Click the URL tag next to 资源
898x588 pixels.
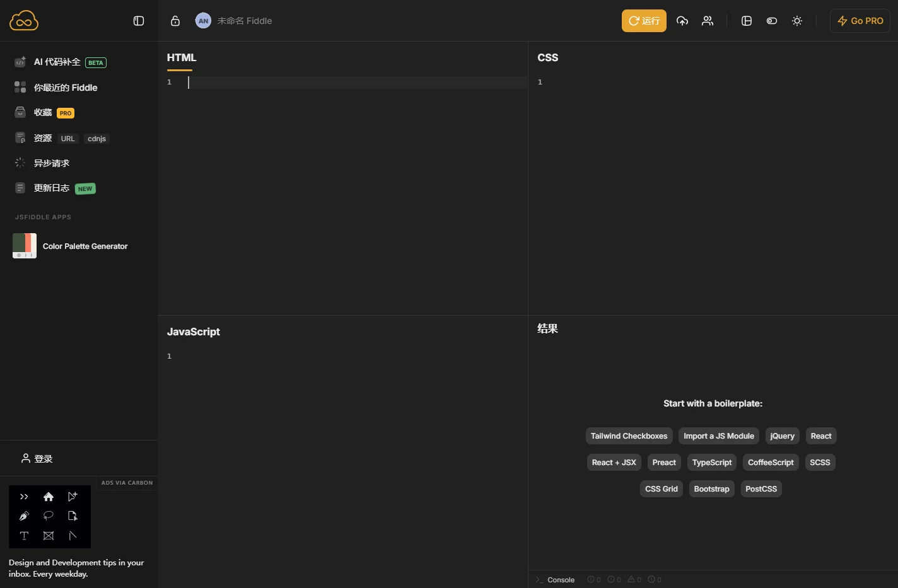click(67, 139)
